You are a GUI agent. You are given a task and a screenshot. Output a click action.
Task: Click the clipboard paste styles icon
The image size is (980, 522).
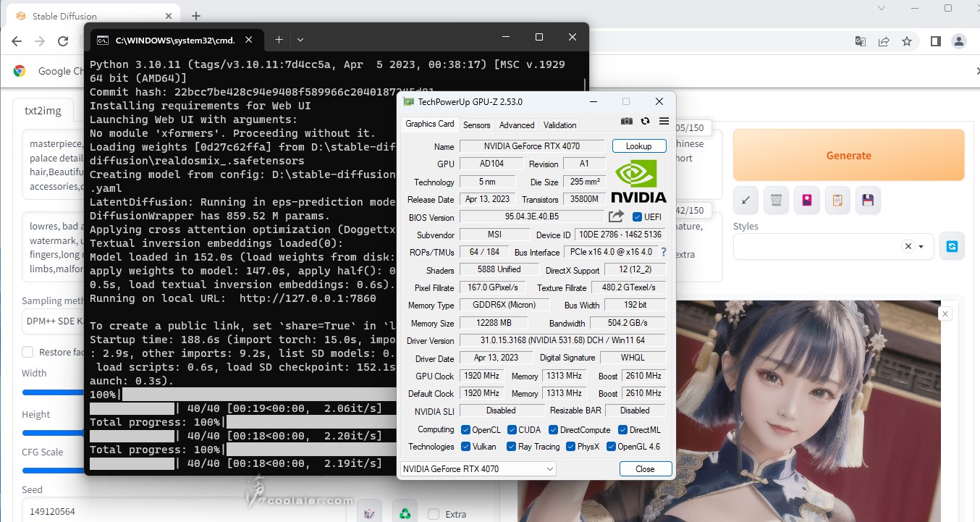[837, 200]
